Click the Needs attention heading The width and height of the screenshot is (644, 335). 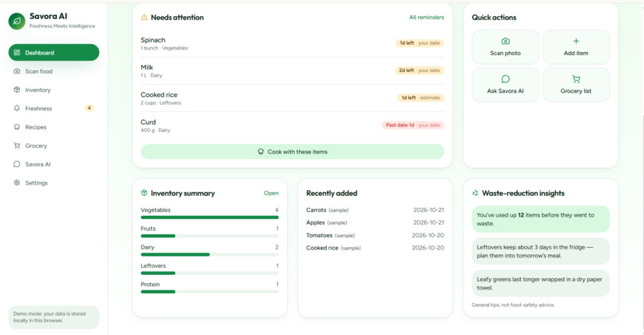click(x=177, y=18)
